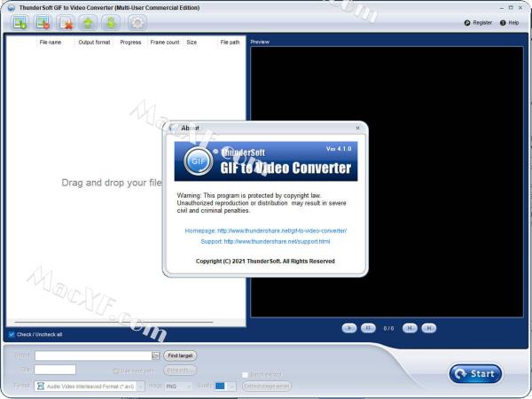Click the Preview label
532x399 pixels.
click(260, 42)
